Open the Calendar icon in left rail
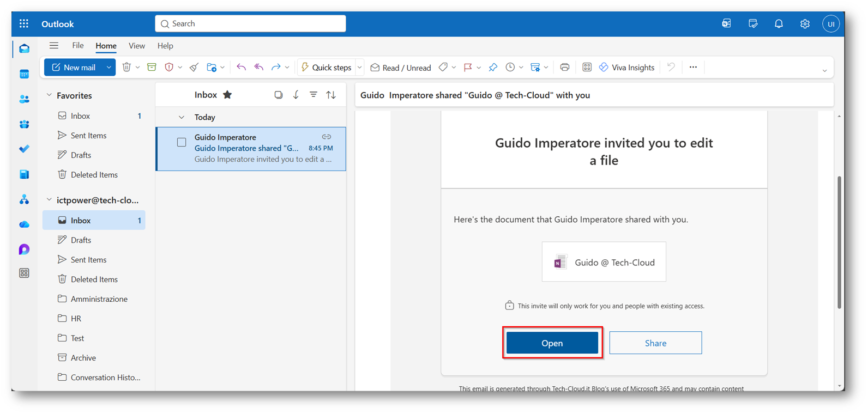The image size is (868, 414). tap(25, 74)
